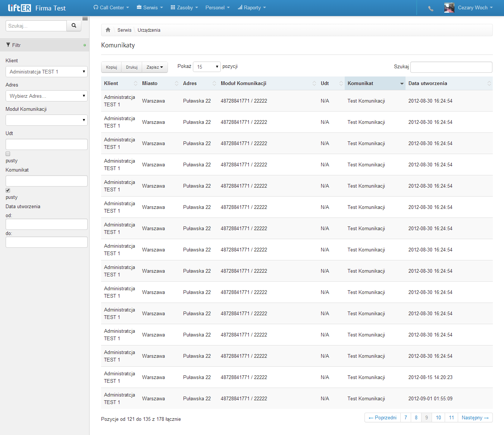Collapse the sidebar with the hamburger icon
This screenshot has height=435, width=504.
[x=85, y=19]
